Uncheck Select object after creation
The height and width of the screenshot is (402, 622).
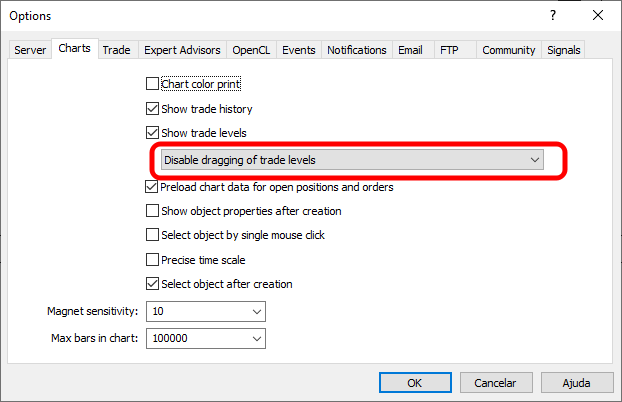tap(152, 284)
